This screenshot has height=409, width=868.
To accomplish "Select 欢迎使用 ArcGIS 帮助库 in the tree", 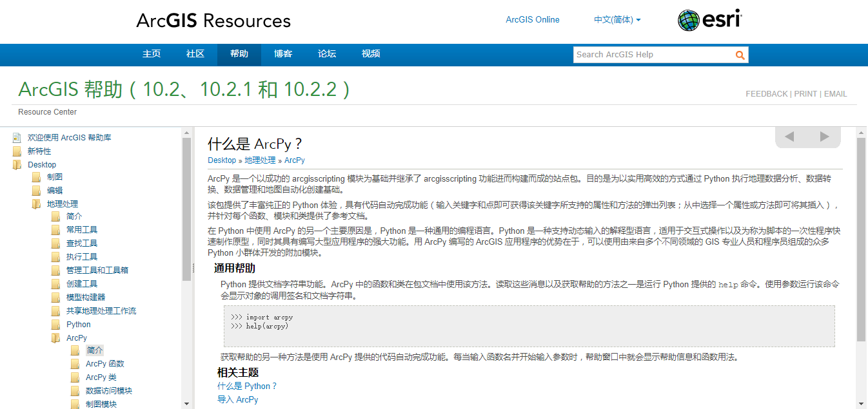I will coord(69,138).
